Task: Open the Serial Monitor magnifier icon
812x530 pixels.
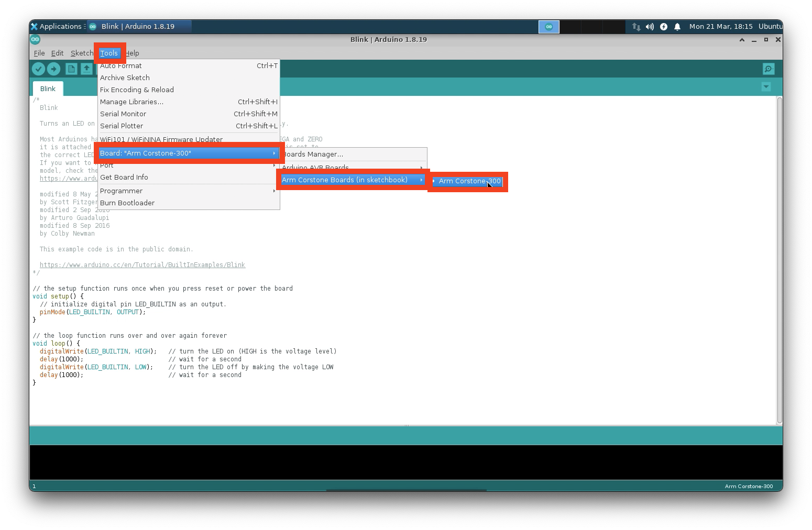Action: (x=767, y=69)
